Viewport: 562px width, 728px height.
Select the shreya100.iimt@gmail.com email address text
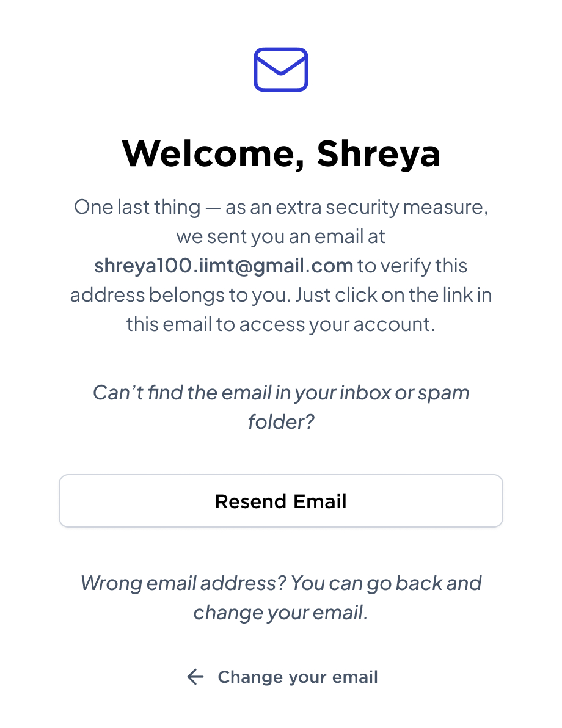click(224, 266)
